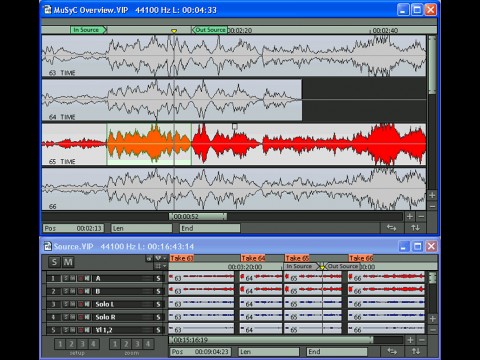Select the 63 TIME waveform track
This screenshot has height=360, width=480.
tap(234, 56)
